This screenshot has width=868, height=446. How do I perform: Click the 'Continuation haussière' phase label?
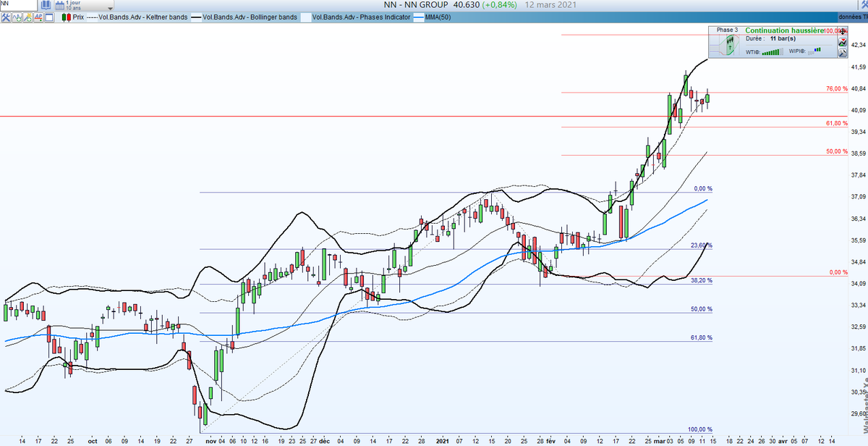(x=784, y=30)
